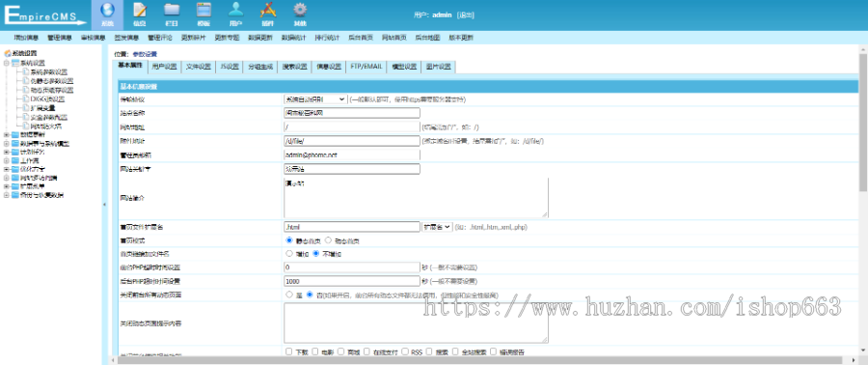Collapse the left sidebar with the arrow handle
Image resolution: width=868 pixels, height=365 pixels.
click(105, 205)
